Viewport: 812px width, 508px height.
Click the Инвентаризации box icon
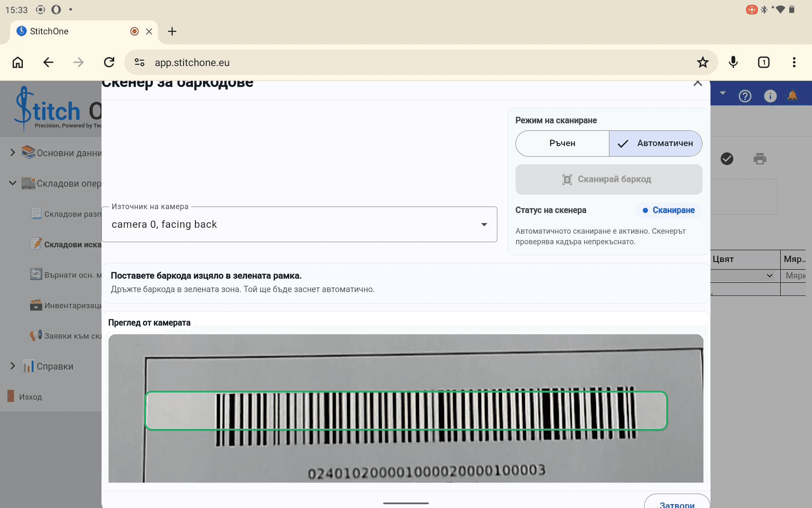coord(36,305)
